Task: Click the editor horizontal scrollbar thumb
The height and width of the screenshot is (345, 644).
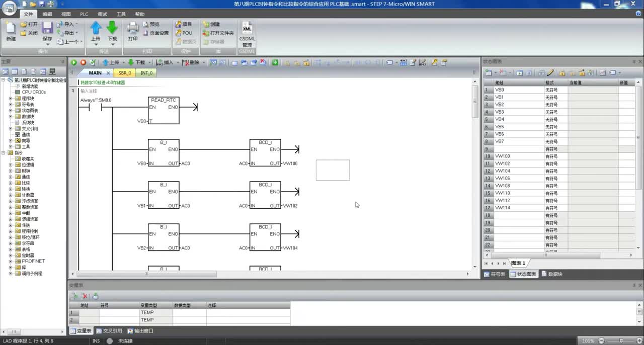Action: tap(146, 274)
